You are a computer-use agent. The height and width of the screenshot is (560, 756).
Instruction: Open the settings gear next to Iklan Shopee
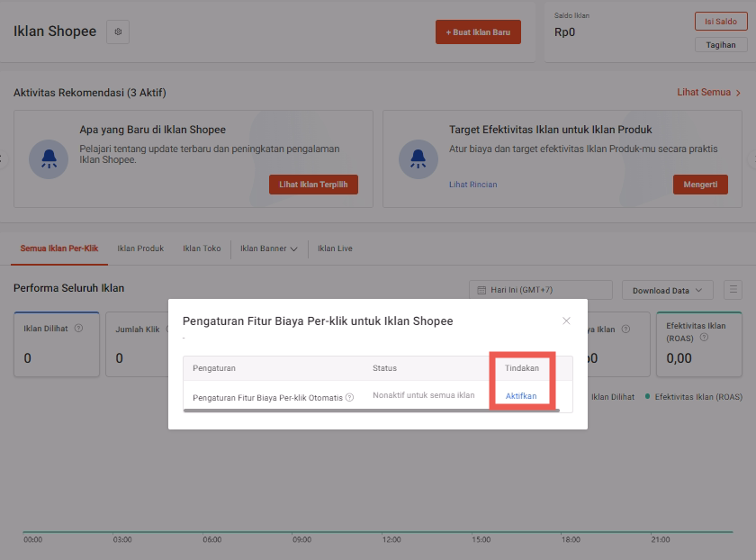coord(118,32)
